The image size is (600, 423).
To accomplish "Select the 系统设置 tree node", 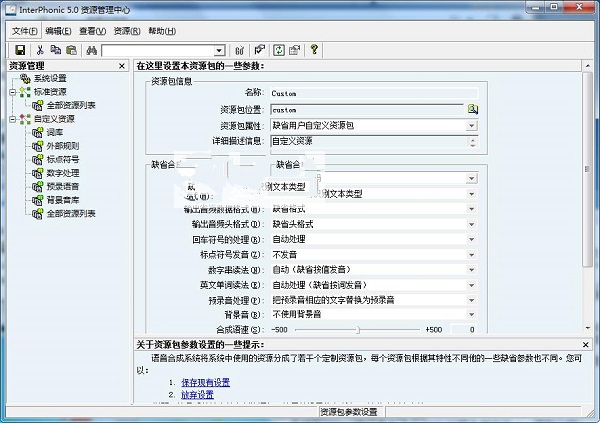I will click(50, 78).
